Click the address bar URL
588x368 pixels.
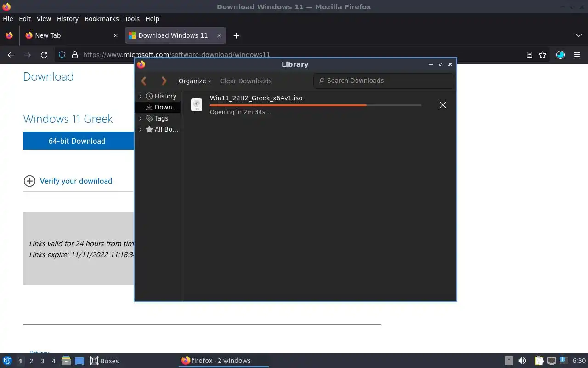[176, 55]
